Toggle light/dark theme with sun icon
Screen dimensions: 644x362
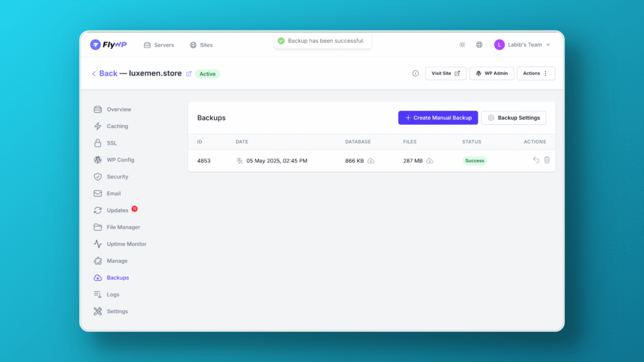[x=462, y=45]
